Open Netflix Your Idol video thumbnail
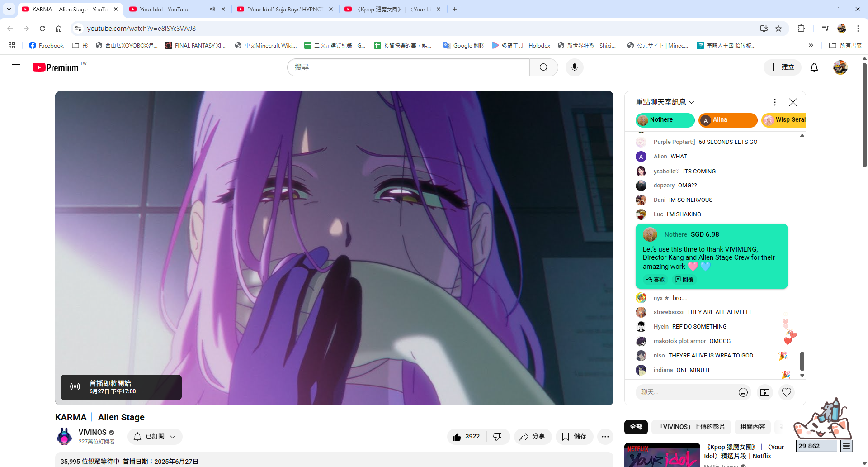868x467 pixels. [x=662, y=455]
